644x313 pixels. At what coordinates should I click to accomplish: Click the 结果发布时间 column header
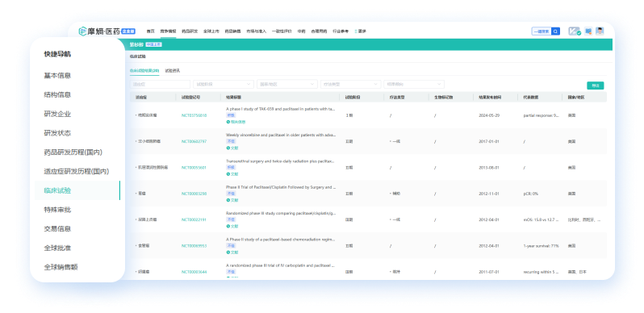coord(490,98)
